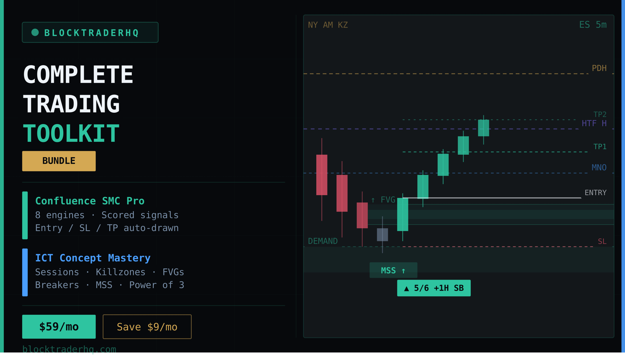Click the Save $9/mo outlined badge
625x364 pixels.
(147, 327)
